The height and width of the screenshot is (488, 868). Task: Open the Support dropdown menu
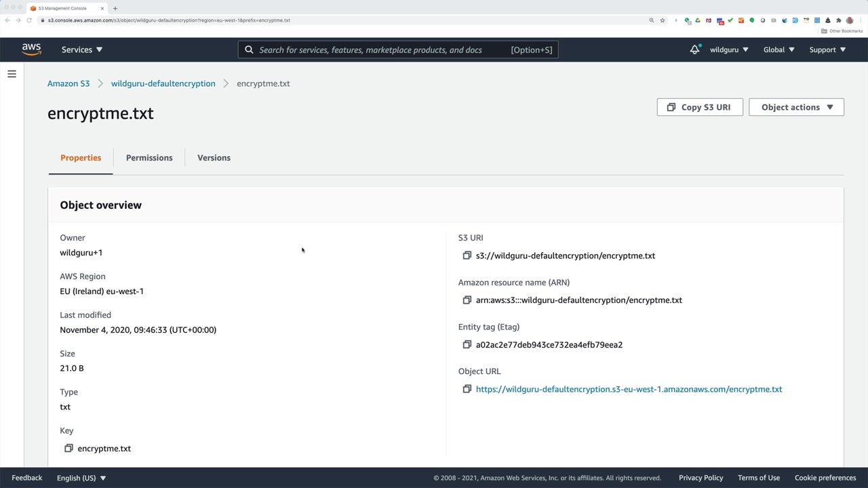pos(827,49)
